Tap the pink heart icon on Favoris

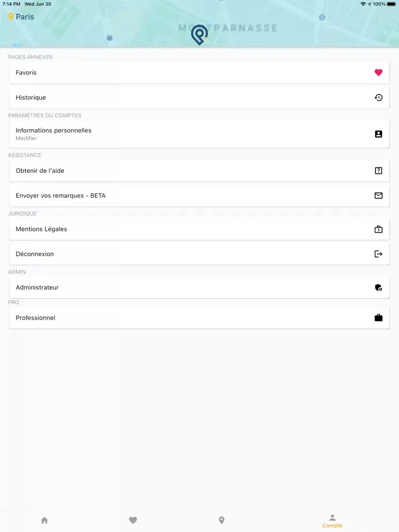tap(378, 72)
